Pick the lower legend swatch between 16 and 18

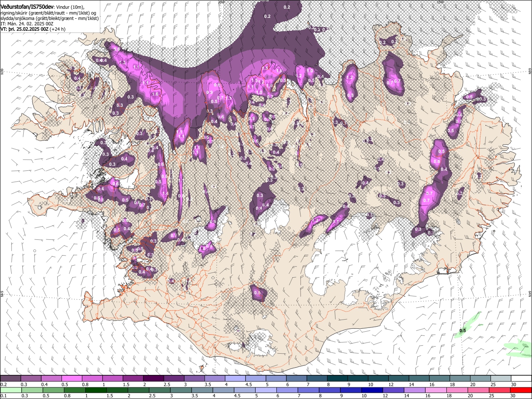pyautogui.click(x=436, y=390)
